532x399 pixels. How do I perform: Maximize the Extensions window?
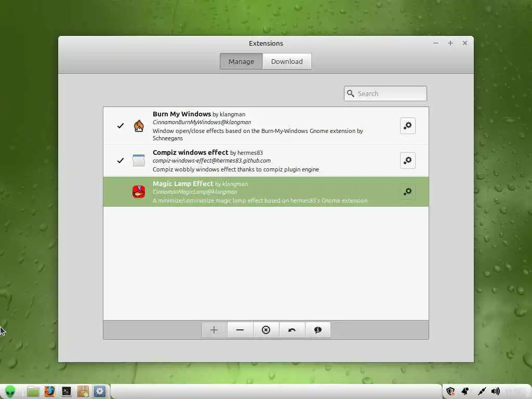click(x=450, y=43)
